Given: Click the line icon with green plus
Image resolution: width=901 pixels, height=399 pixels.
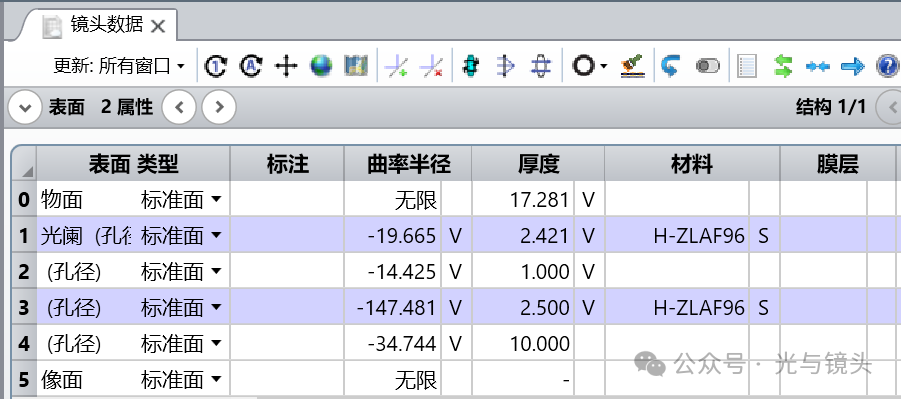Looking at the screenshot, I should [x=396, y=66].
